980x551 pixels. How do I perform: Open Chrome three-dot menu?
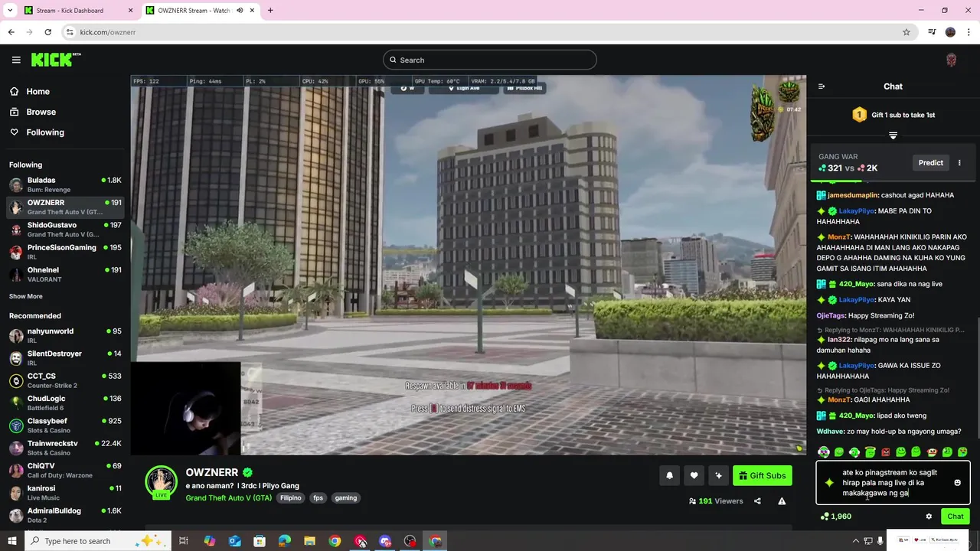tap(969, 32)
